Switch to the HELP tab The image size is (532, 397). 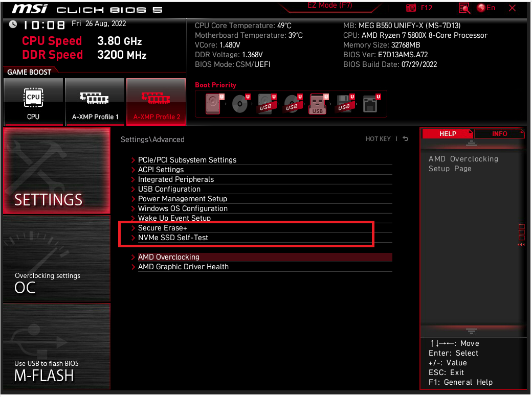coord(448,133)
